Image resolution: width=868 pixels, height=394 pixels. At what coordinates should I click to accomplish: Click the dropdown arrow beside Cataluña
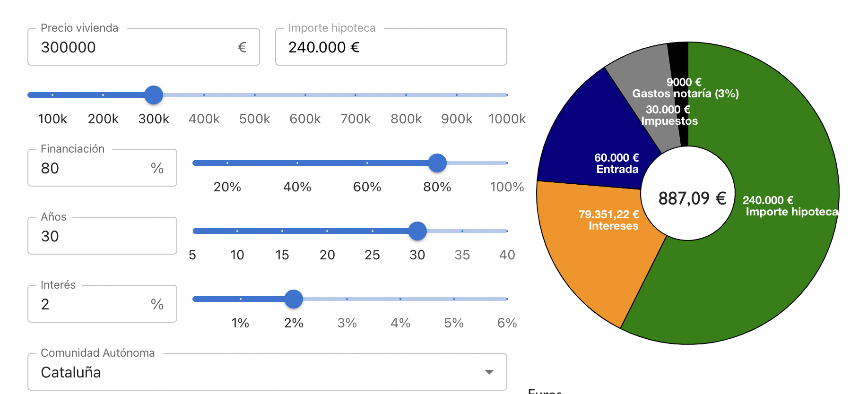pos(489,372)
